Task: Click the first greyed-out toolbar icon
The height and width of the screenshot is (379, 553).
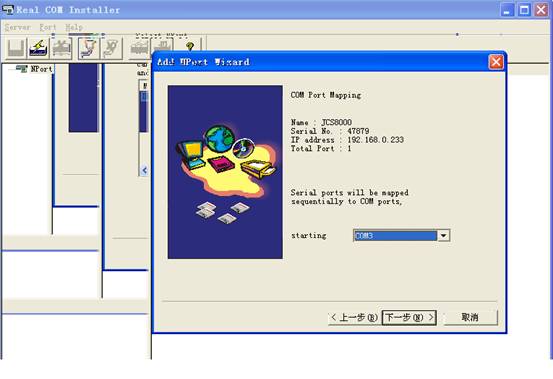Action: point(16,48)
